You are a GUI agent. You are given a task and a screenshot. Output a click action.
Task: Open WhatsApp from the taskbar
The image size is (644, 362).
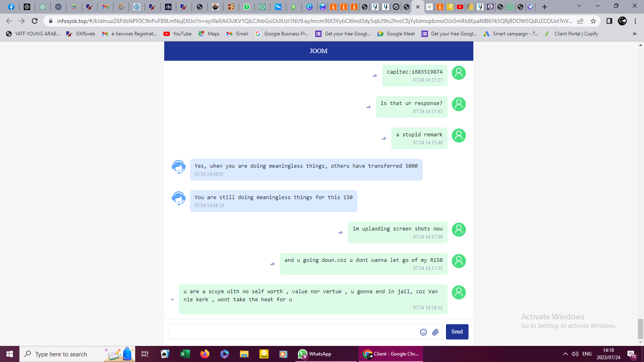(x=315, y=354)
